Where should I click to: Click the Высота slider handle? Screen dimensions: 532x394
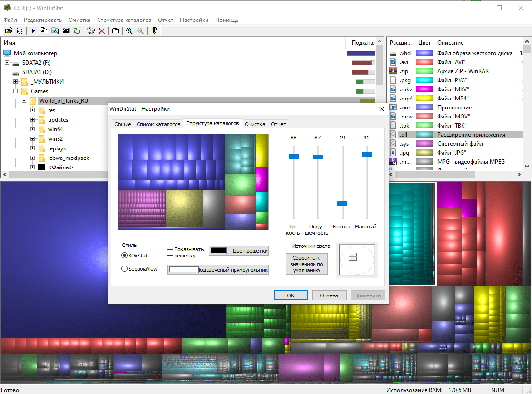[342, 203]
